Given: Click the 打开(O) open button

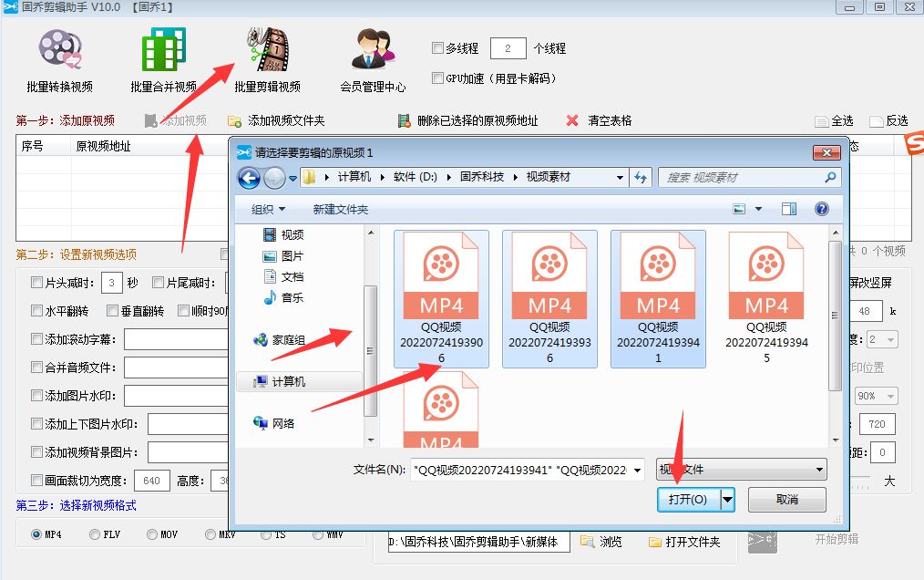Looking at the screenshot, I should click(689, 500).
